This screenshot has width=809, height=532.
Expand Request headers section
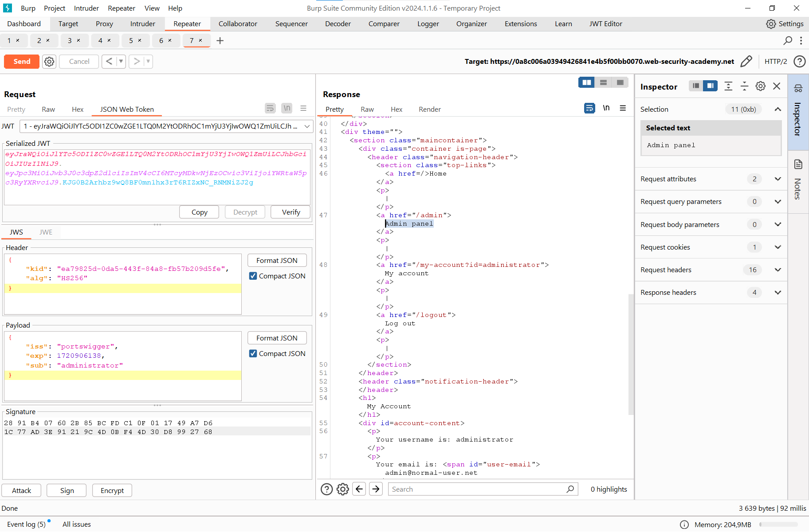pyautogui.click(x=778, y=270)
